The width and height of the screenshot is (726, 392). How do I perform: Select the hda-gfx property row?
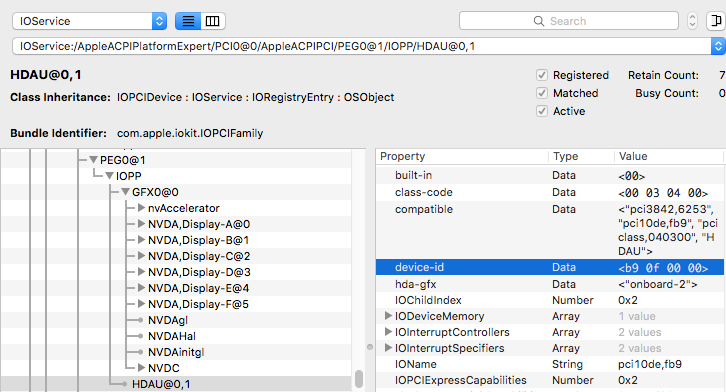[550, 284]
